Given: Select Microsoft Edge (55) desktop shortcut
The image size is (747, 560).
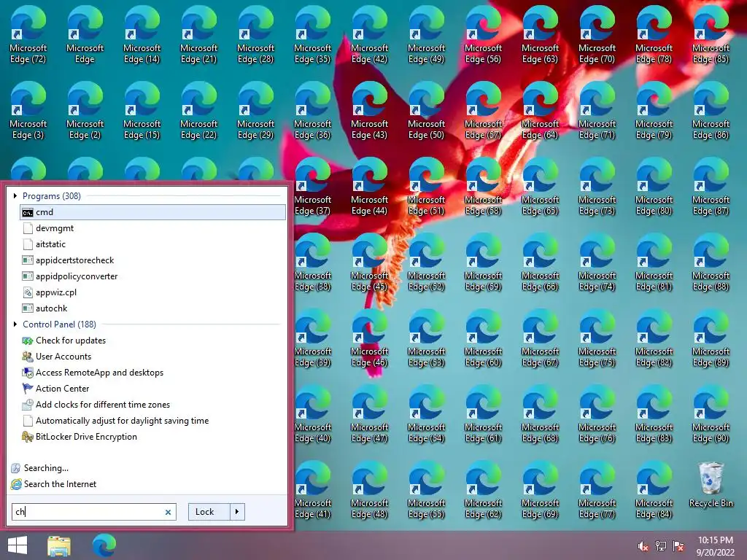Looking at the screenshot, I should click(426, 489).
